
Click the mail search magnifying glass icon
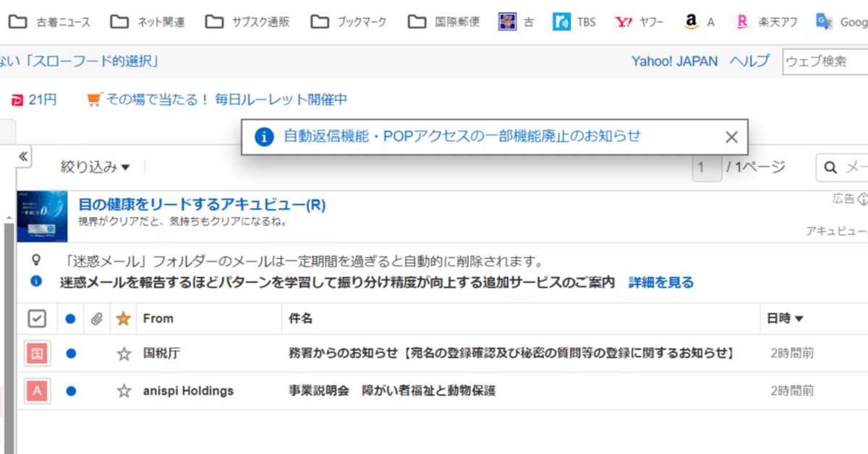(x=829, y=167)
